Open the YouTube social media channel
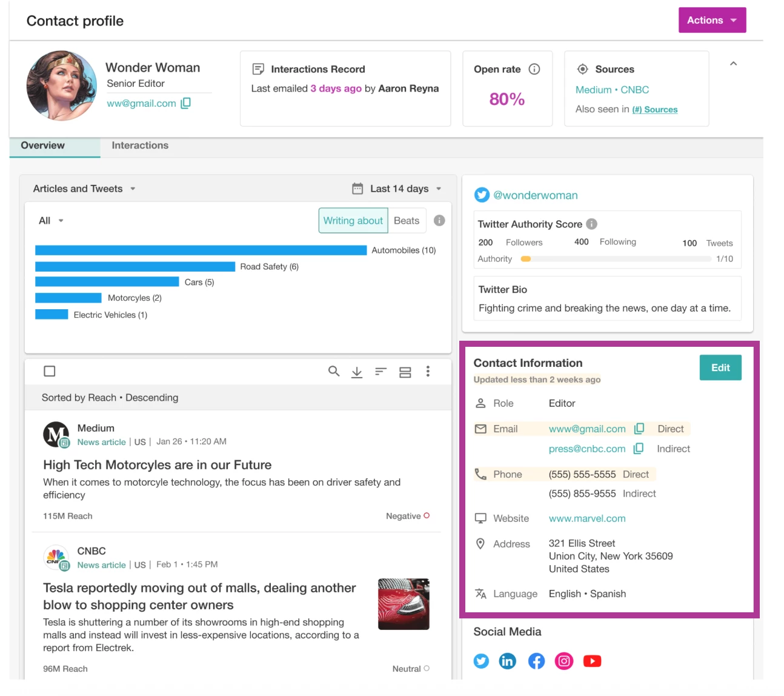 (593, 661)
